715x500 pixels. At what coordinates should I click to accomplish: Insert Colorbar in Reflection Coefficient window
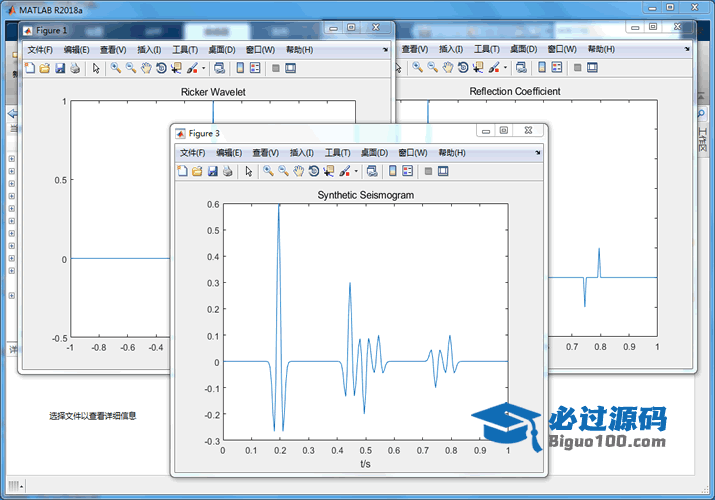[x=542, y=68]
